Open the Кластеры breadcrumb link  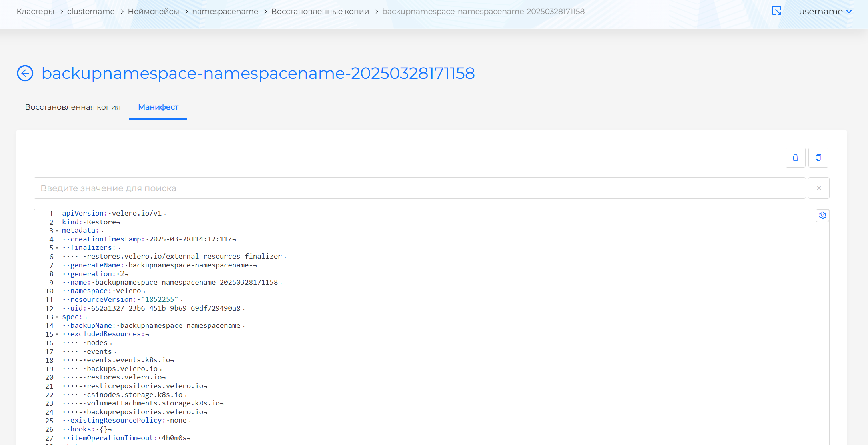(35, 11)
